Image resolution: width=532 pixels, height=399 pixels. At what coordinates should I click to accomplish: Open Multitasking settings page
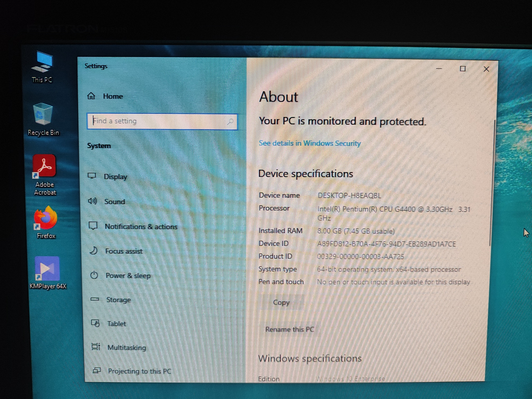pyautogui.click(x=127, y=347)
